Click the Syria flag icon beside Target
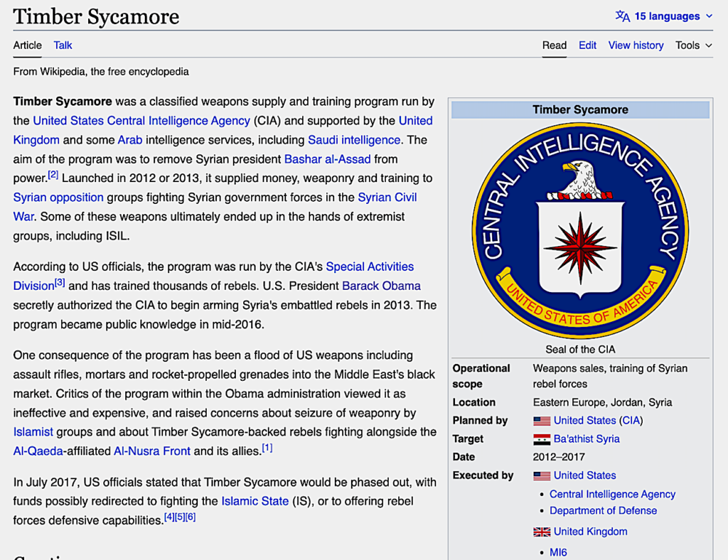 coord(542,439)
